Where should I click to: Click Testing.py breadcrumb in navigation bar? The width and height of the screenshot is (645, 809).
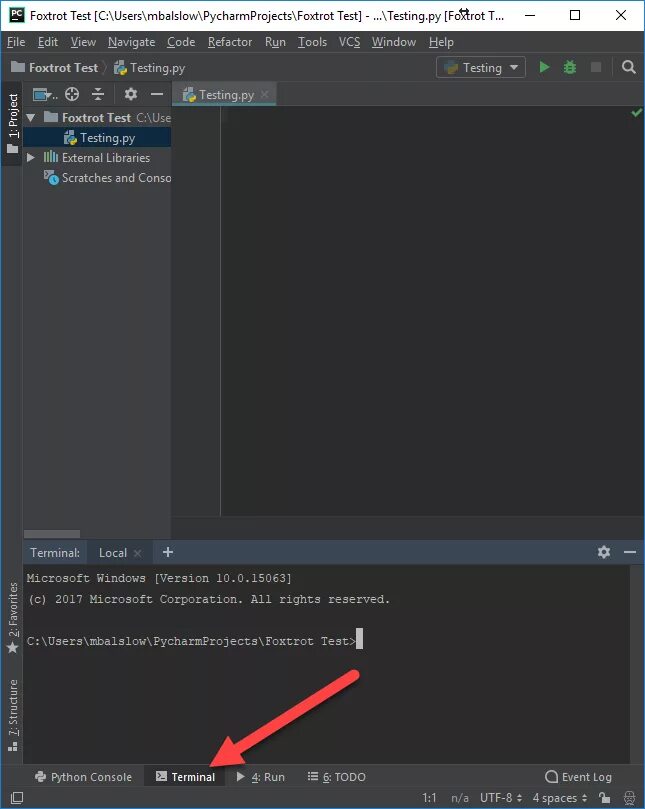coord(149,68)
